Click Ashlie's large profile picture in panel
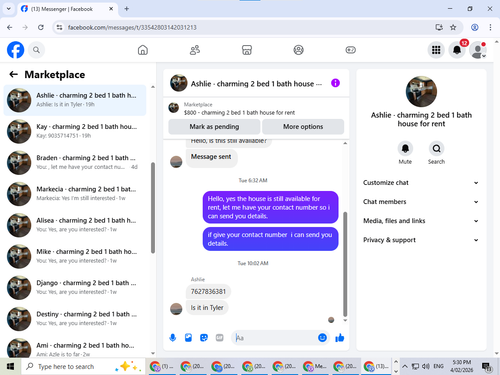This screenshot has height=375, width=500. click(421, 91)
